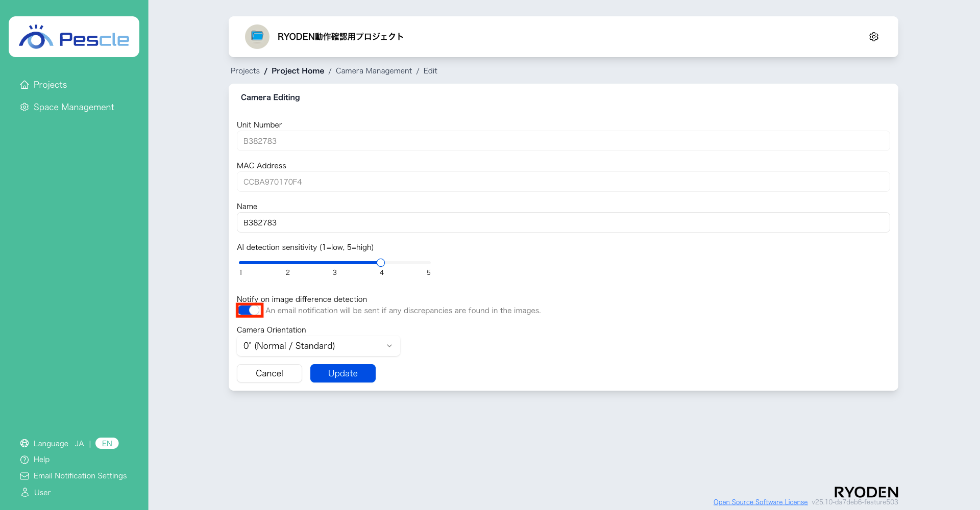Viewport: 980px width, 510px height.
Task: Open the Open Source Software License link
Action: 760,501
